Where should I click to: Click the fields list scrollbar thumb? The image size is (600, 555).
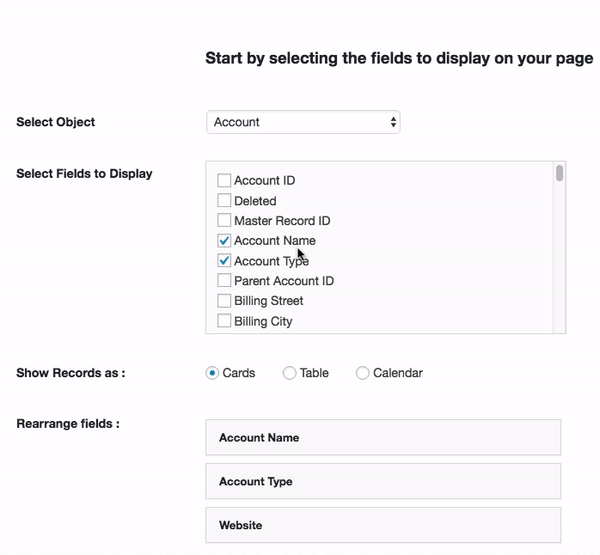pyautogui.click(x=559, y=173)
